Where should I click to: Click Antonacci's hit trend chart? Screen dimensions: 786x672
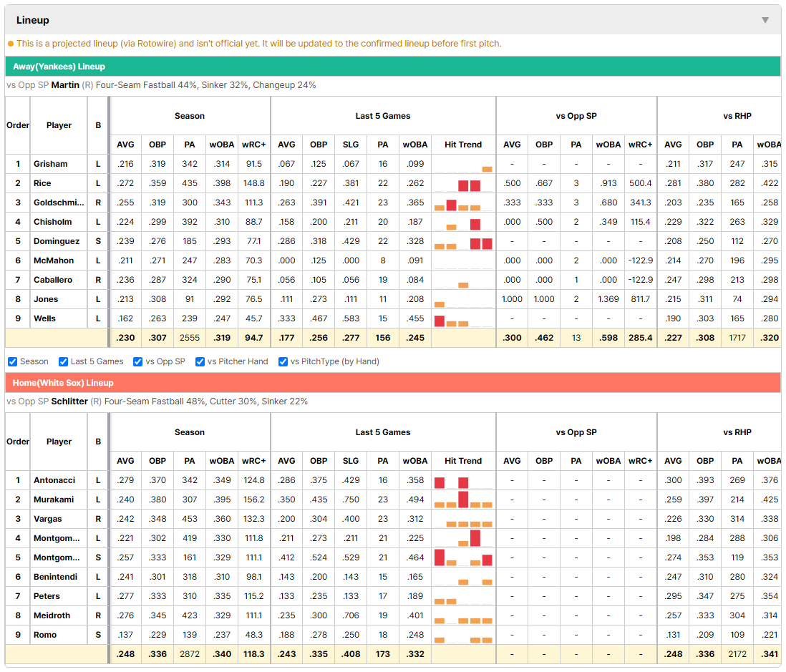(463, 481)
